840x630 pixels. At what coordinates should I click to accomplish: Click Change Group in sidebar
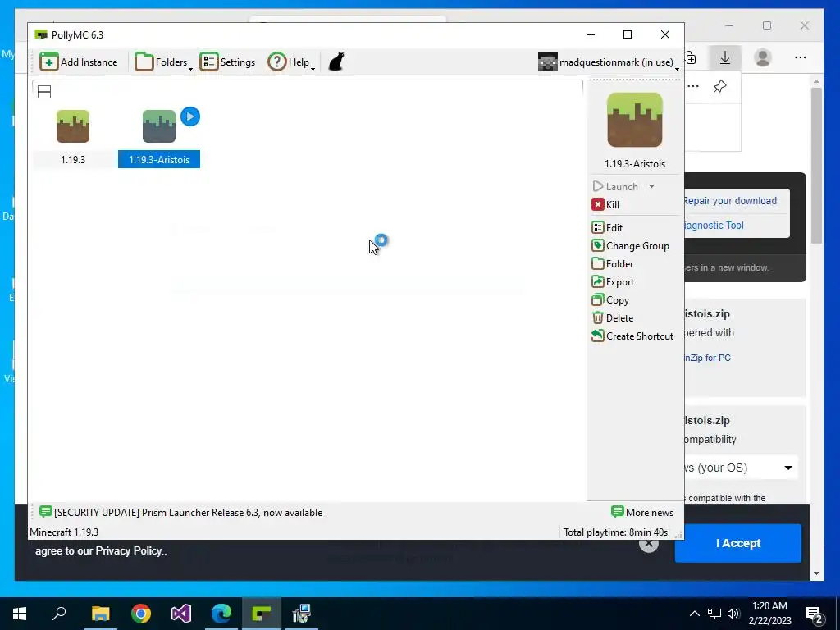pyautogui.click(x=631, y=246)
